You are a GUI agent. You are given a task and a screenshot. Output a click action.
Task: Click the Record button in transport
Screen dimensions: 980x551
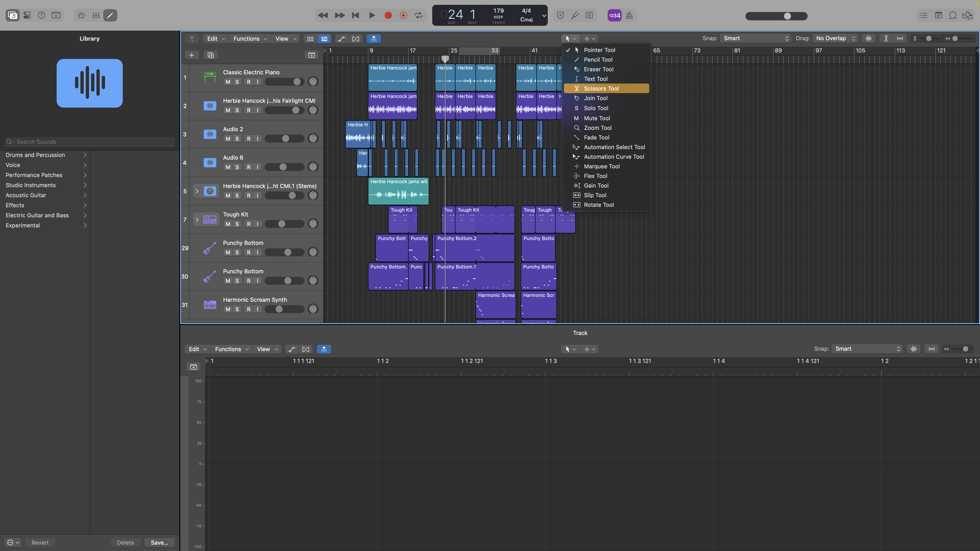point(388,16)
